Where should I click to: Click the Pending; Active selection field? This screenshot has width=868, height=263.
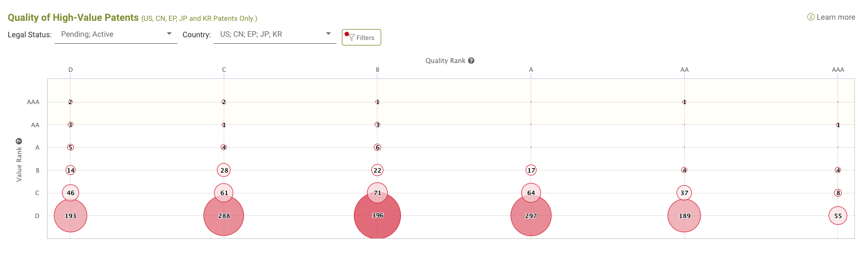(x=116, y=34)
